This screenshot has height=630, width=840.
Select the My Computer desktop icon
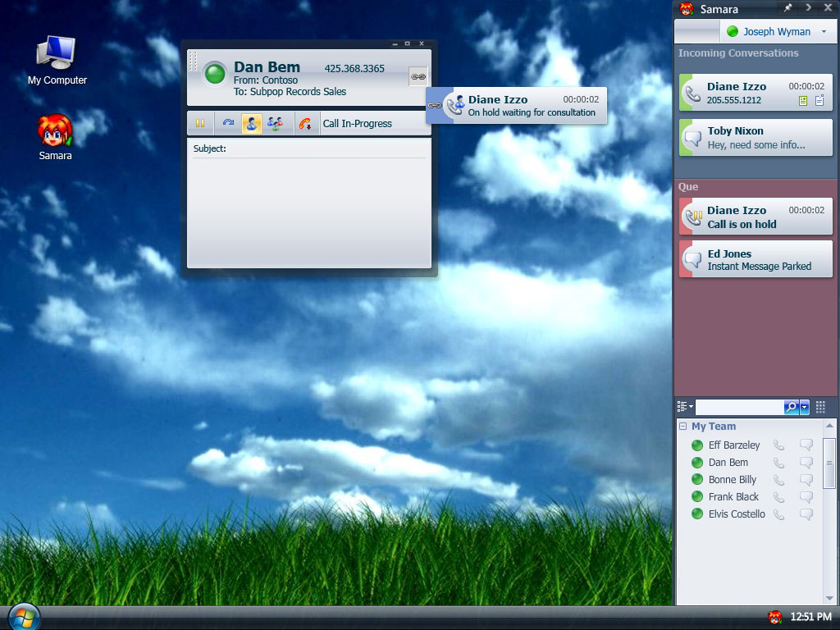pos(57,60)
